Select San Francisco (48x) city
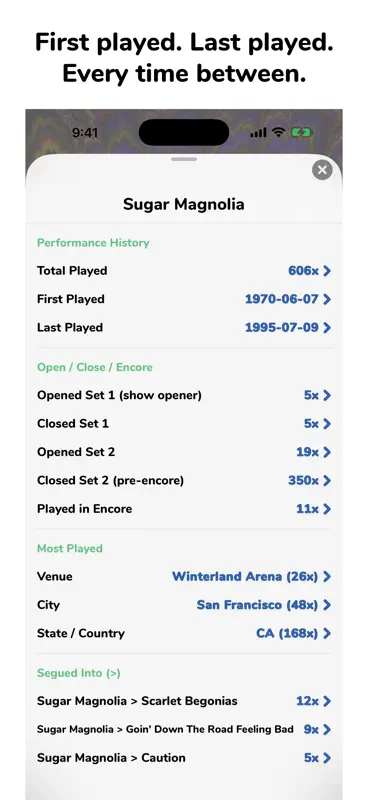This screenshot has height=800, width=368. pos(264,605)
